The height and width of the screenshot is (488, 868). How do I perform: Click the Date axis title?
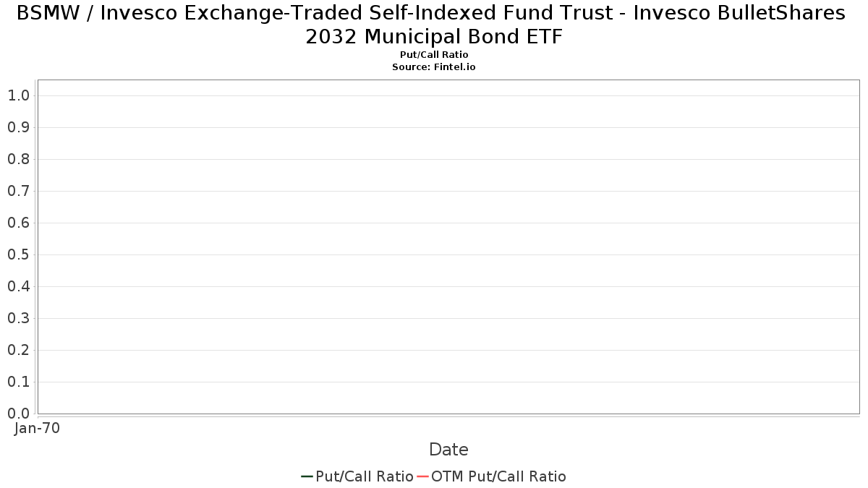click(x=448, y=450)
